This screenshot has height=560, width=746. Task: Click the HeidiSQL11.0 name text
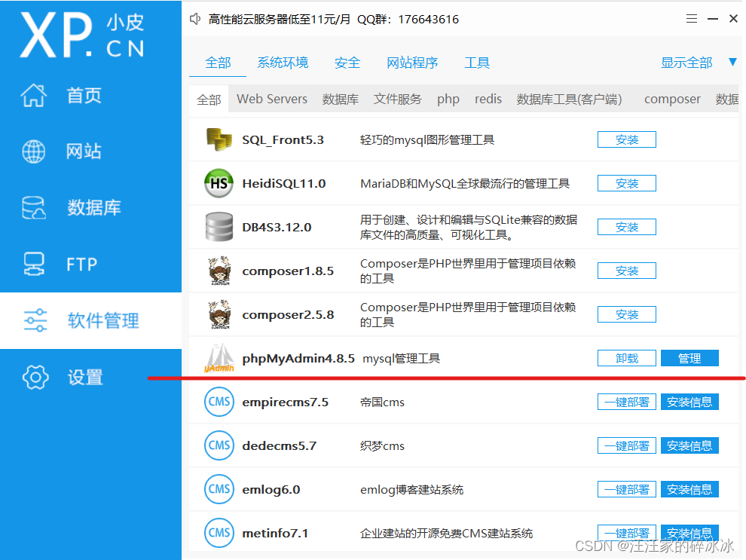[x=283, y=183]
